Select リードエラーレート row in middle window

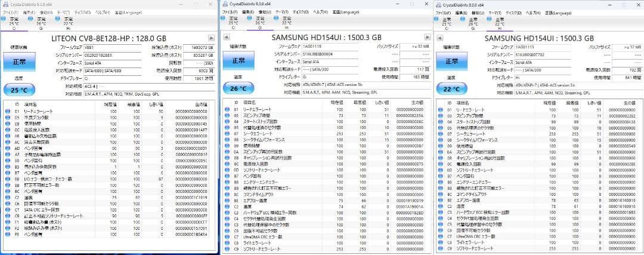coord(325,109)
